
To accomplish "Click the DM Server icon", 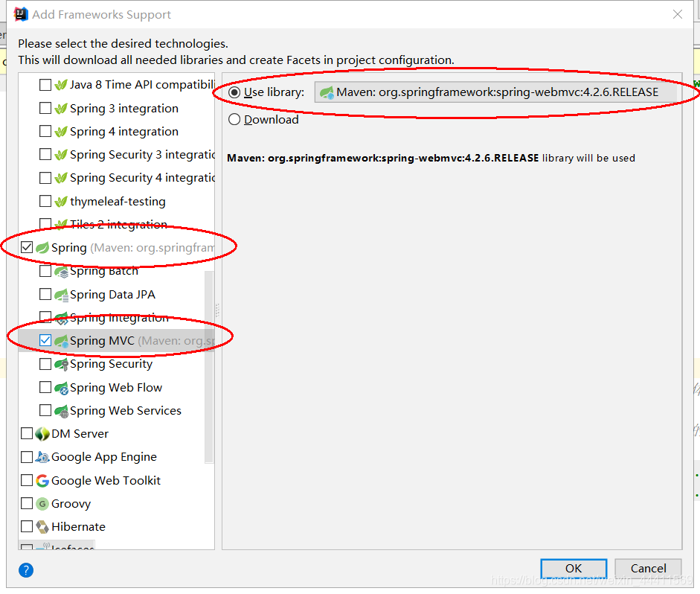I will (42, 434).
